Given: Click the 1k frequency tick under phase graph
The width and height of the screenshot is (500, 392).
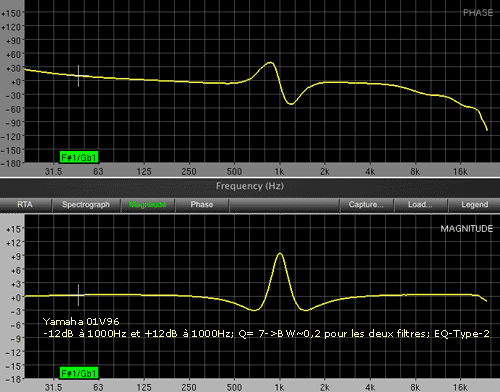Looking at the screenshot, I should point(279,172).
